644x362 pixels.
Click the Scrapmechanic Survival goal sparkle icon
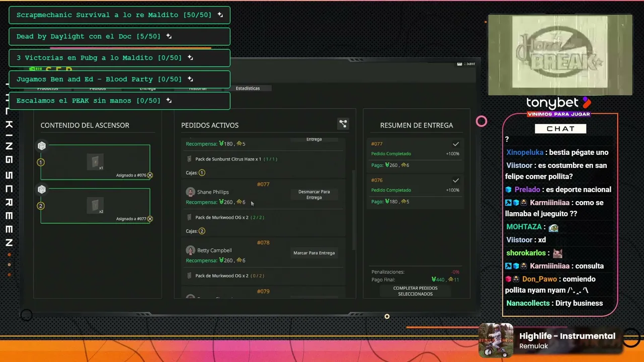(220, 15)
